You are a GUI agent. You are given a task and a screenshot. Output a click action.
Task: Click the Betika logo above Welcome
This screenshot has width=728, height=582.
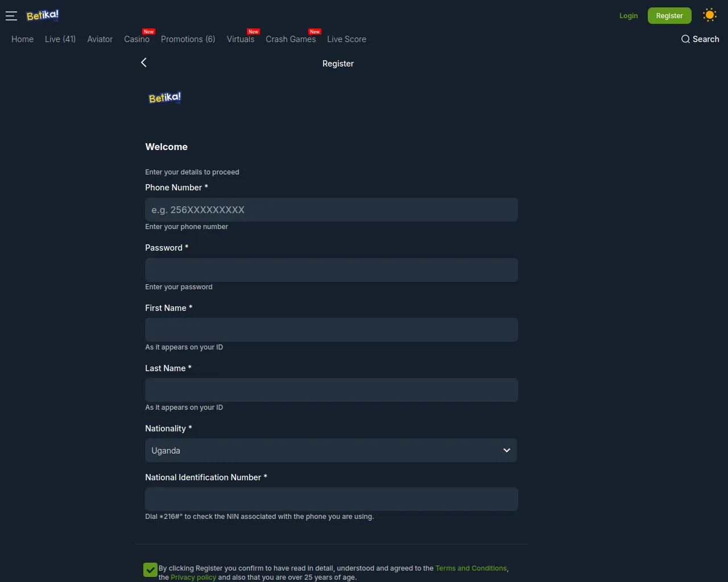[x=165, y=98]
